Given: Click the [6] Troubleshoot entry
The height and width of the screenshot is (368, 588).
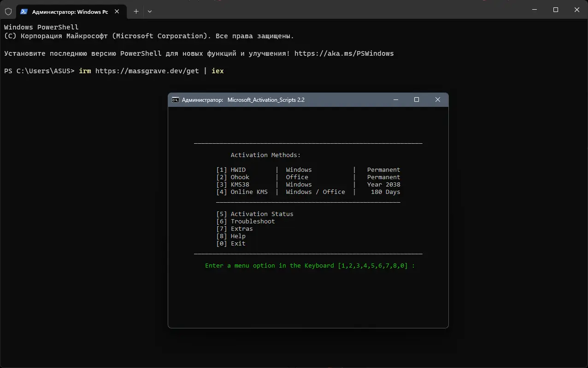Looking at the screenshot, I should point(246,221).
